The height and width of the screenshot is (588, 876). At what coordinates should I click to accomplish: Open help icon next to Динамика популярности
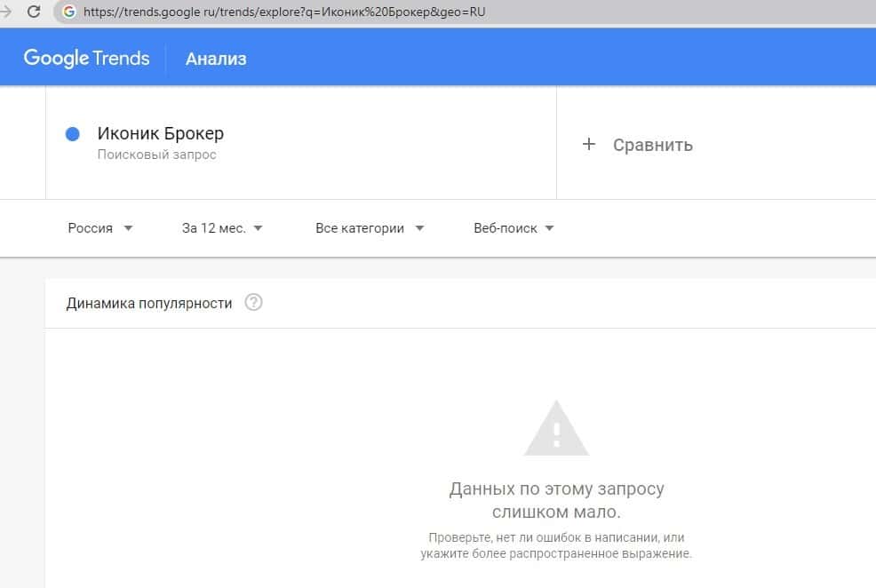[254, 303]
